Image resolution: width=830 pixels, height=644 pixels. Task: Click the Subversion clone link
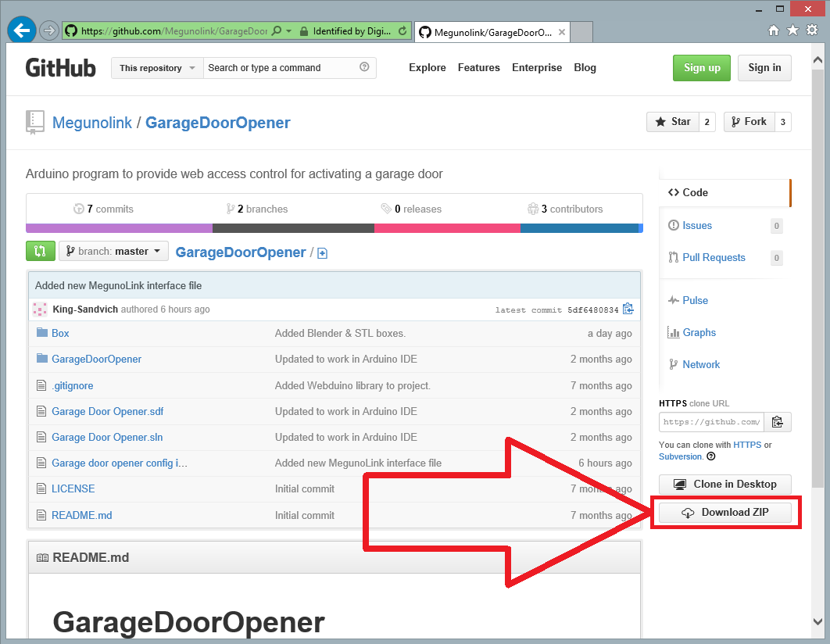click(x=681, y=456)
